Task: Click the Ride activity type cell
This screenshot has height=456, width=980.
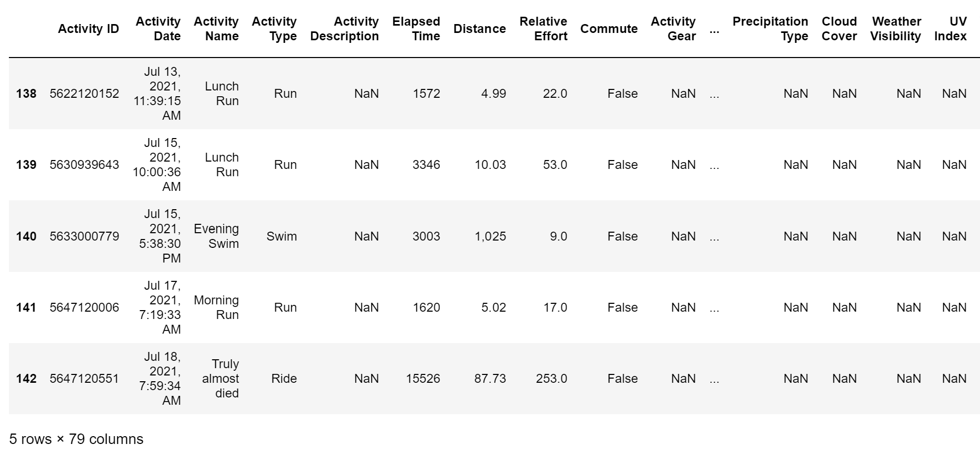Action: [x=284, y=379]
